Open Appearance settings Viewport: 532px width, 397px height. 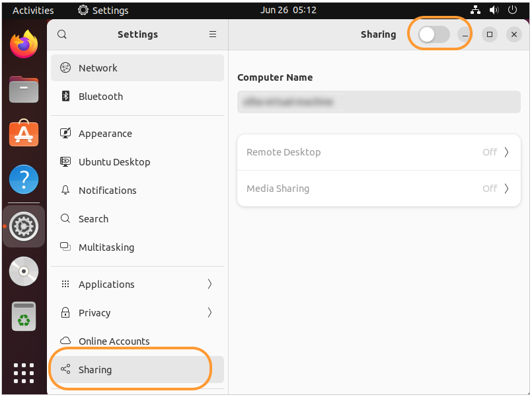106,133
